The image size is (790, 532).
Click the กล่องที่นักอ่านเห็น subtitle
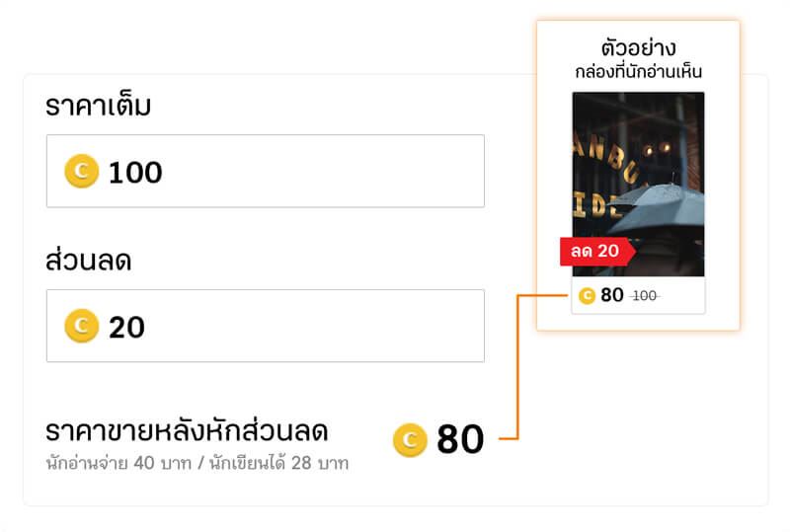coord(638,72)
